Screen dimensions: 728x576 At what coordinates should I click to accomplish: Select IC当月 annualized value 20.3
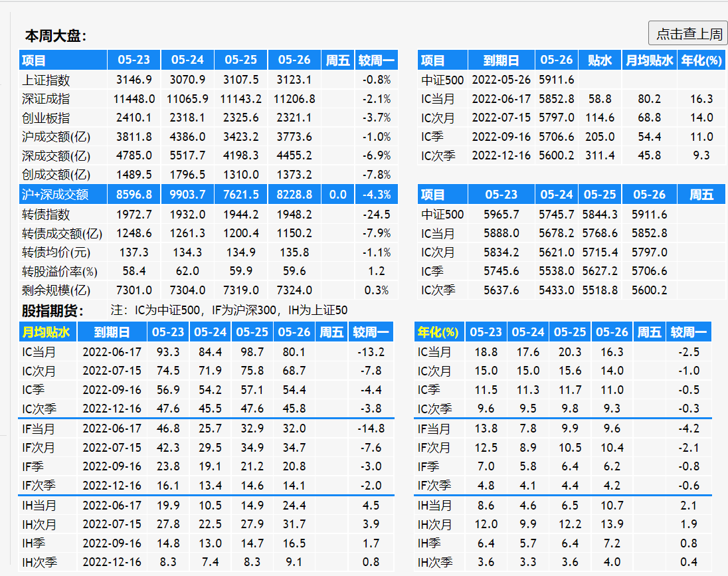tap(570, 352)
